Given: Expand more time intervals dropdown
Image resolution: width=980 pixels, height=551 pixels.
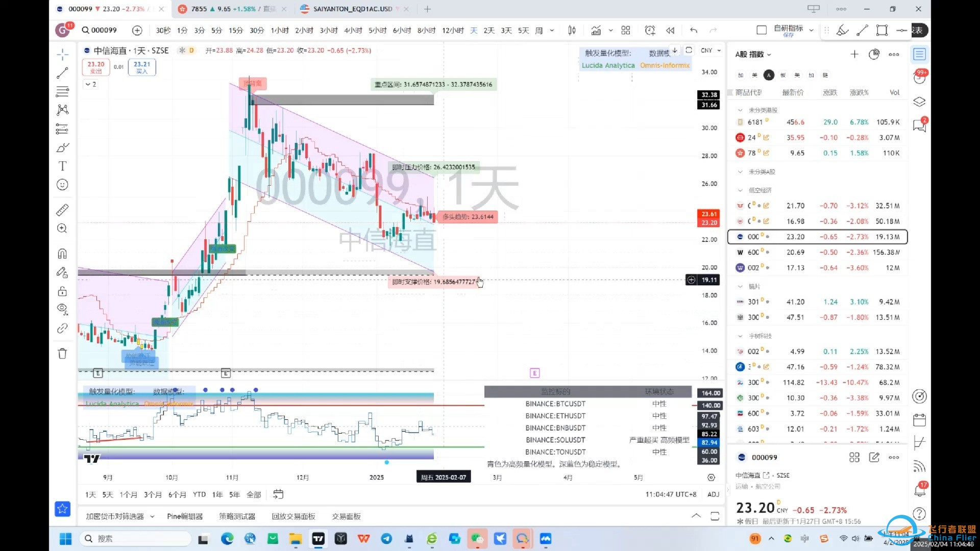Looking at the screenshot, I should coord(552,31).
